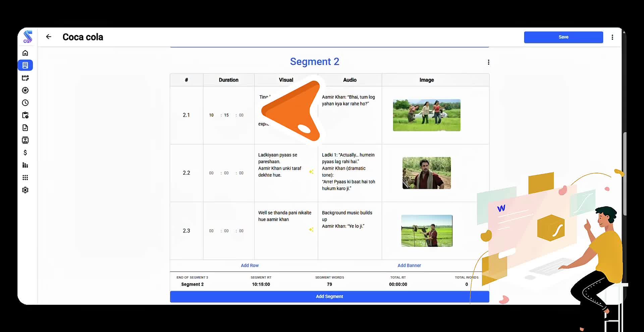Click Segment RT value 10:15:00
The height and width of the screenshot is (332, 644).
click(261, 284)
